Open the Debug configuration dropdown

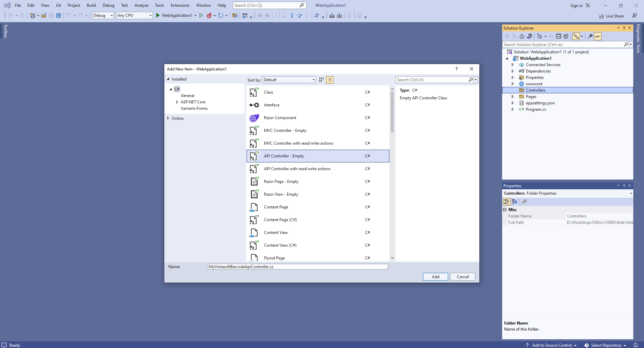(103, 15)
